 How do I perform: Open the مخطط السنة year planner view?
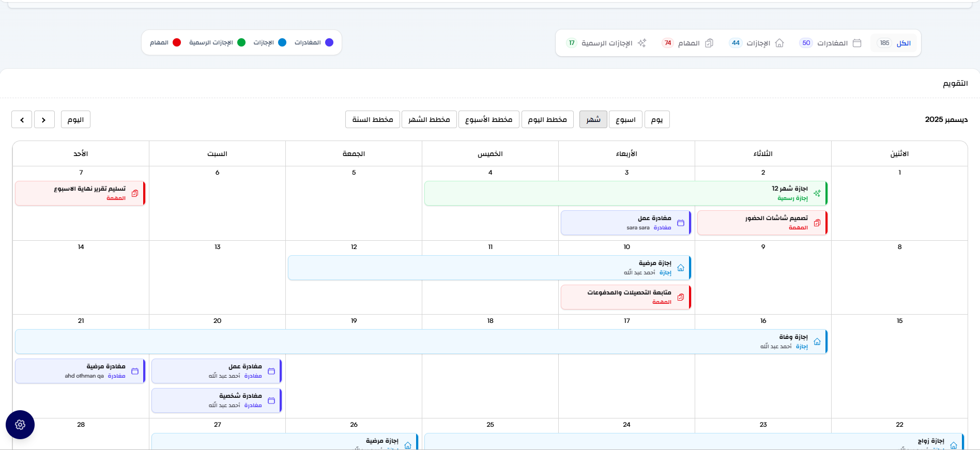(373, 119)
